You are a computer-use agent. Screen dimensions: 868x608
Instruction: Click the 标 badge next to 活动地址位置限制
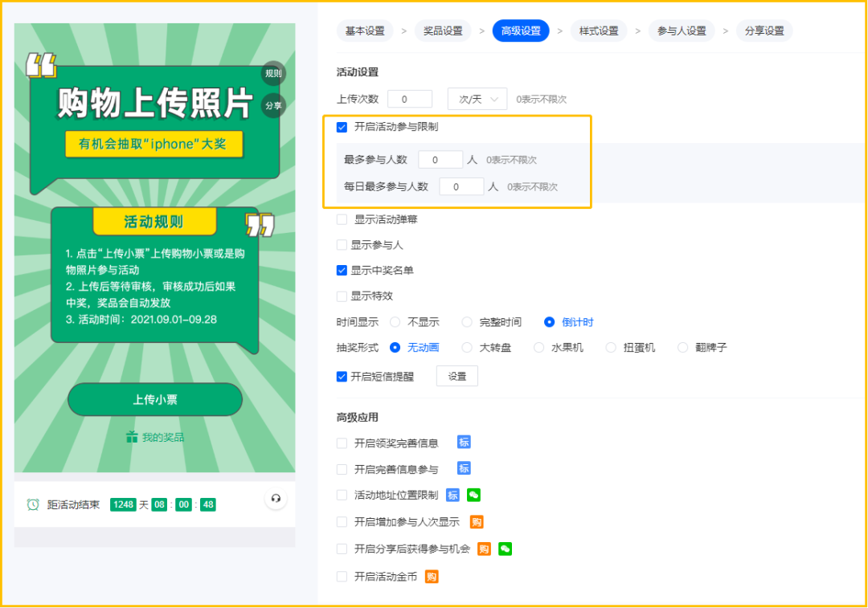452,495
